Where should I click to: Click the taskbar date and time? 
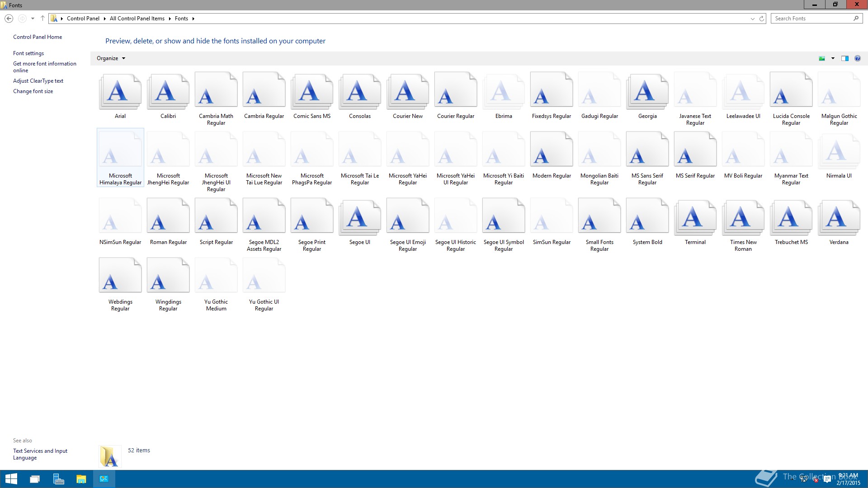coord(848,479)
